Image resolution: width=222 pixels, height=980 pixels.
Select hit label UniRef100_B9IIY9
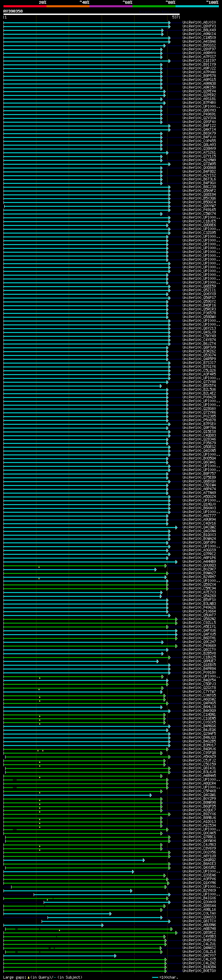point(199,64)
